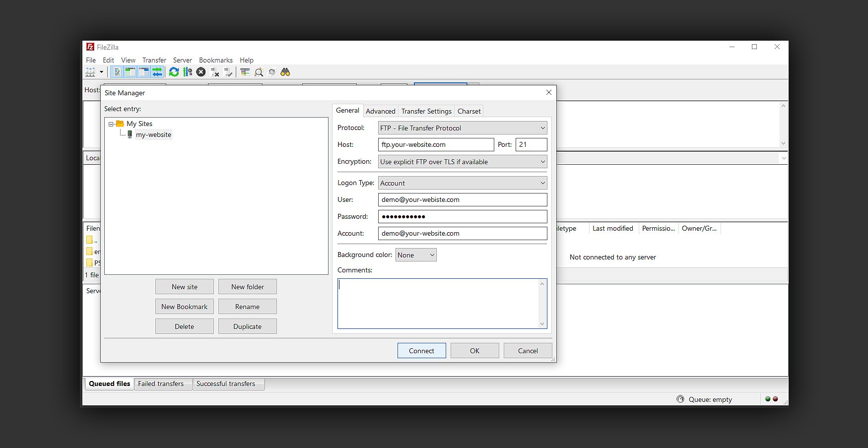Open the Logon Type dropdown
This screenshot has height=448, width=868.
463,183
